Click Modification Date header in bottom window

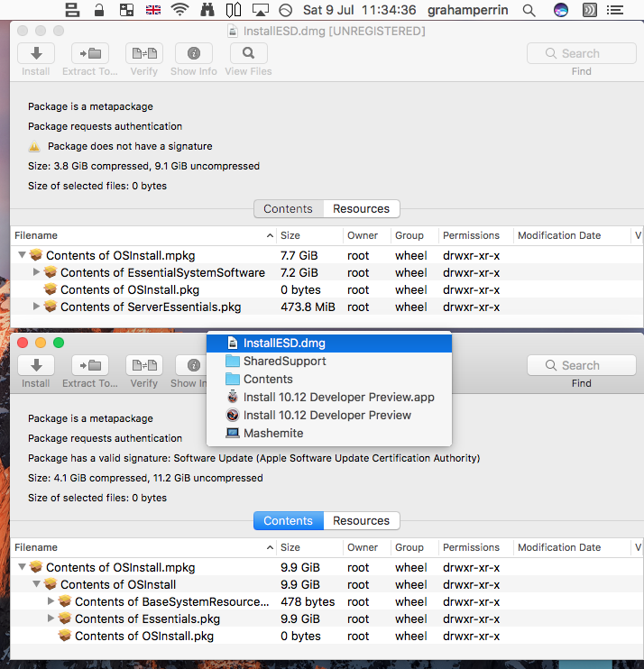tap(572, 547)
